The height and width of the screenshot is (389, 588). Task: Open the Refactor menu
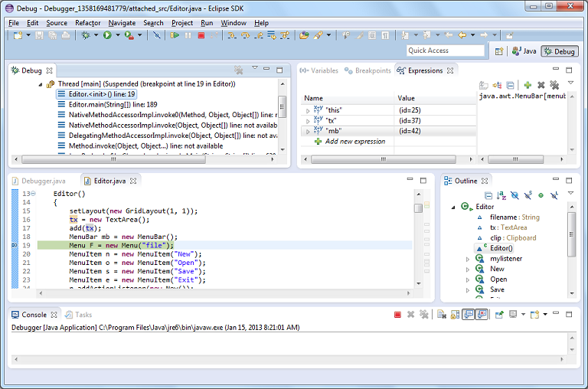point(87,23)
